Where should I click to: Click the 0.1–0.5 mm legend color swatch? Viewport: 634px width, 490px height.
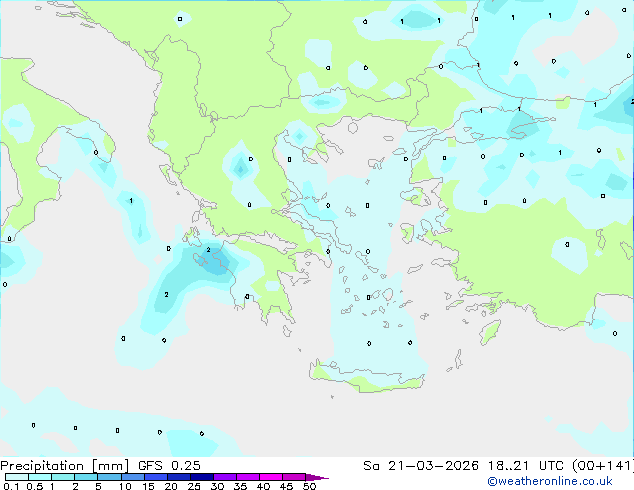(x=17, y=477)
